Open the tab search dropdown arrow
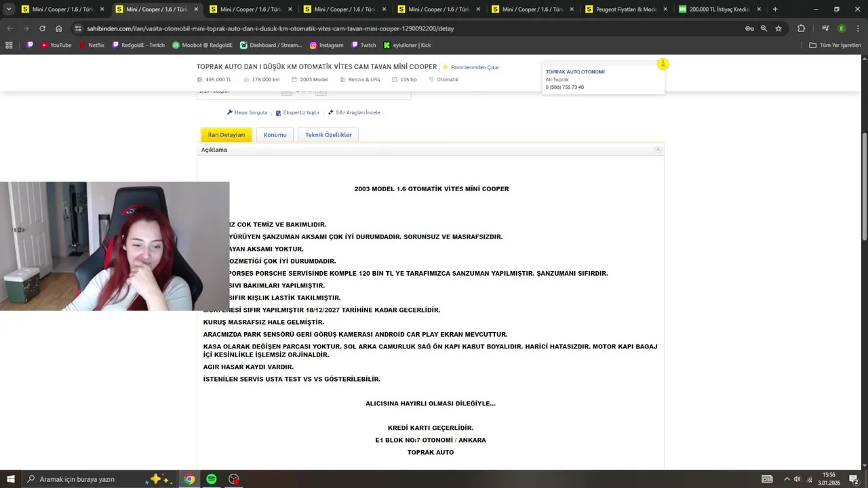 tap(9, 9)
